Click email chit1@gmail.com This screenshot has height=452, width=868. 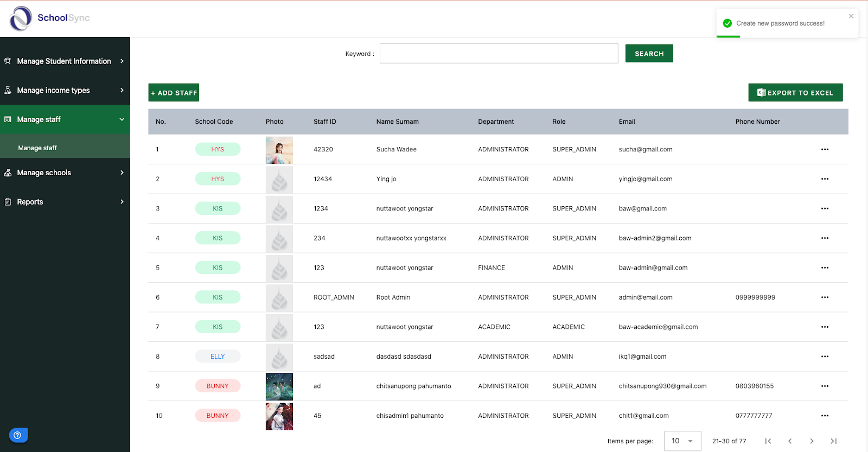pos(644,416)
